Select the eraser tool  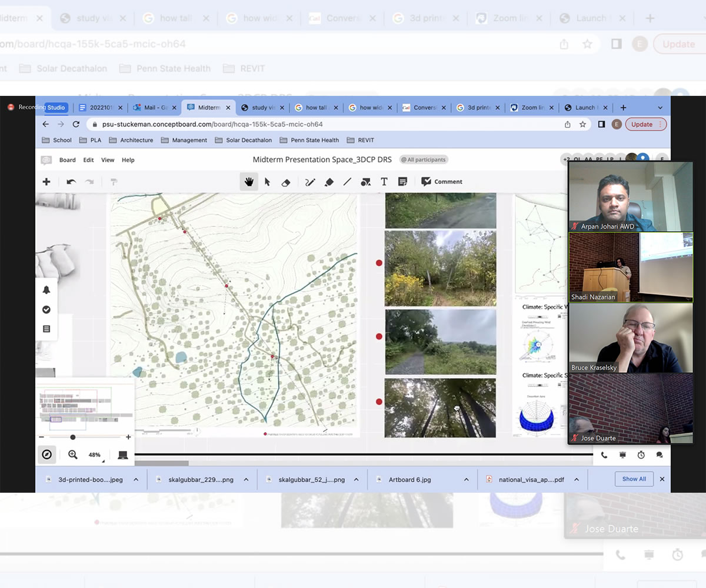point(286,182)
